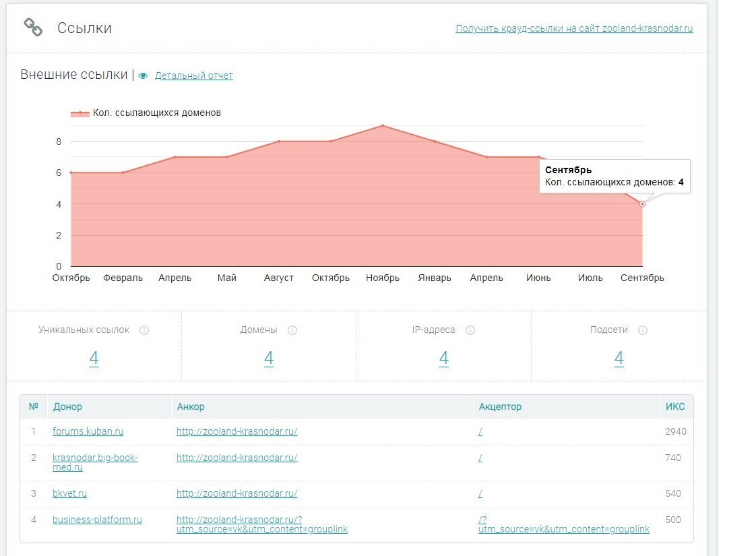Toggle the Кол. ссылающихся доменов legend series
The width and height of the screenshot is (756, 556).
(x=146, y=113)
